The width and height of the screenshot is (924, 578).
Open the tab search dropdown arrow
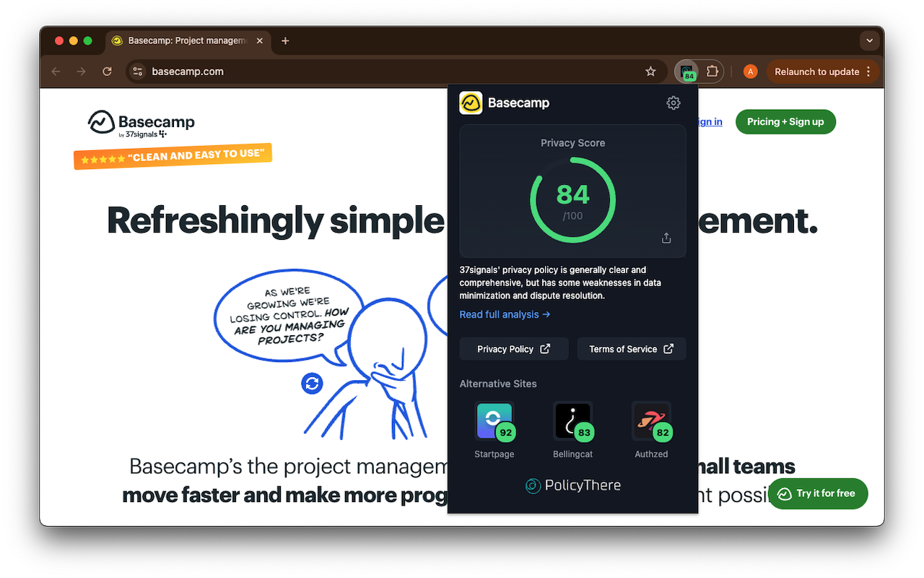[x=869, y=40]
